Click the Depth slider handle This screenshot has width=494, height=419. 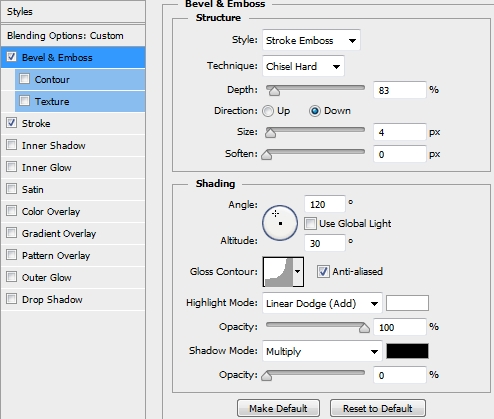click(274, 90)
